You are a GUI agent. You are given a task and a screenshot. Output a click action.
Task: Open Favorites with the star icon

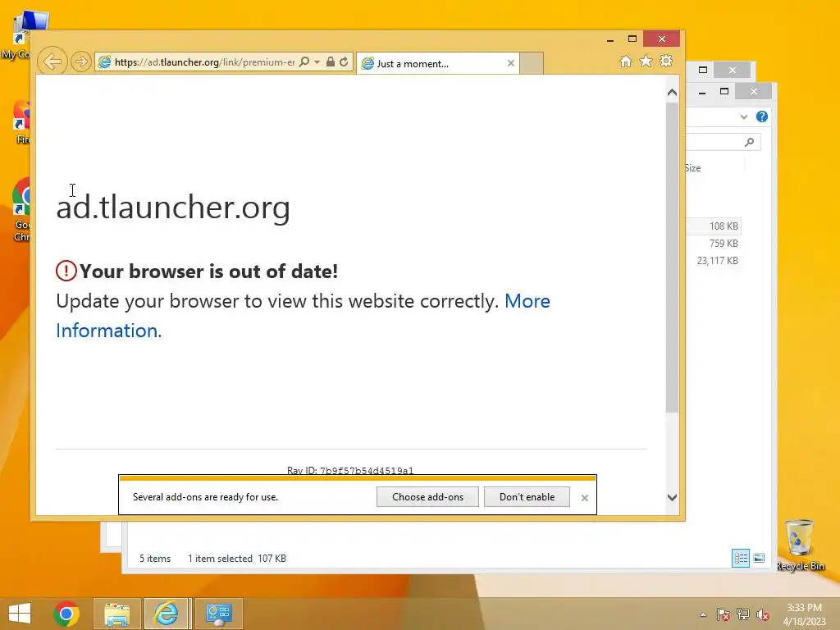646,61
